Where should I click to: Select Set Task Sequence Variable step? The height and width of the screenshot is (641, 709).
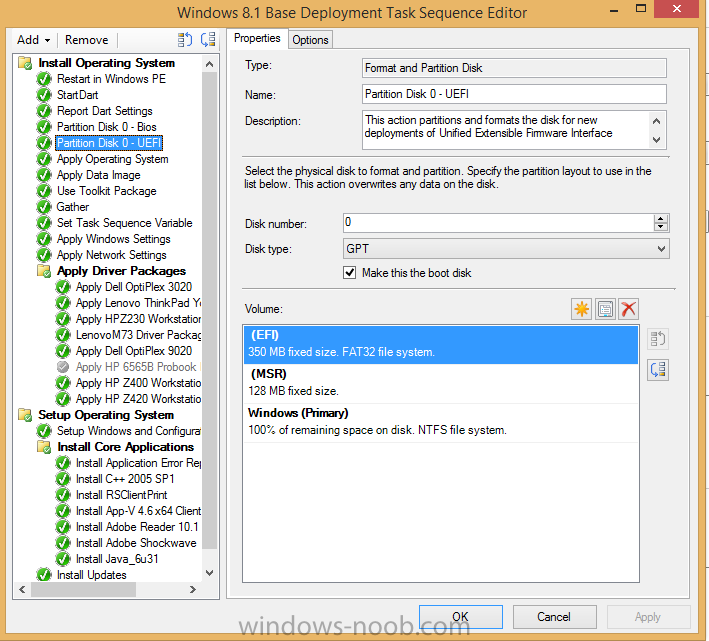pyautogui.click(x=124, y=223)
